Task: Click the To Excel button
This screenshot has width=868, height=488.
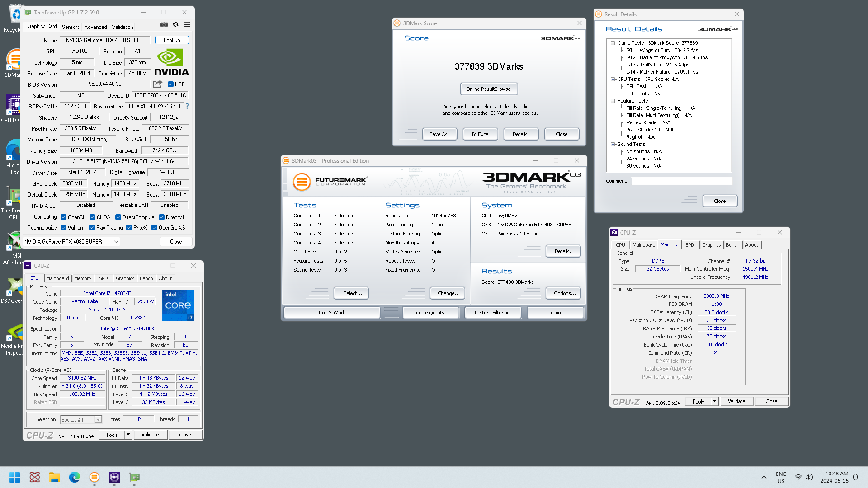Action: coord(480,134)
